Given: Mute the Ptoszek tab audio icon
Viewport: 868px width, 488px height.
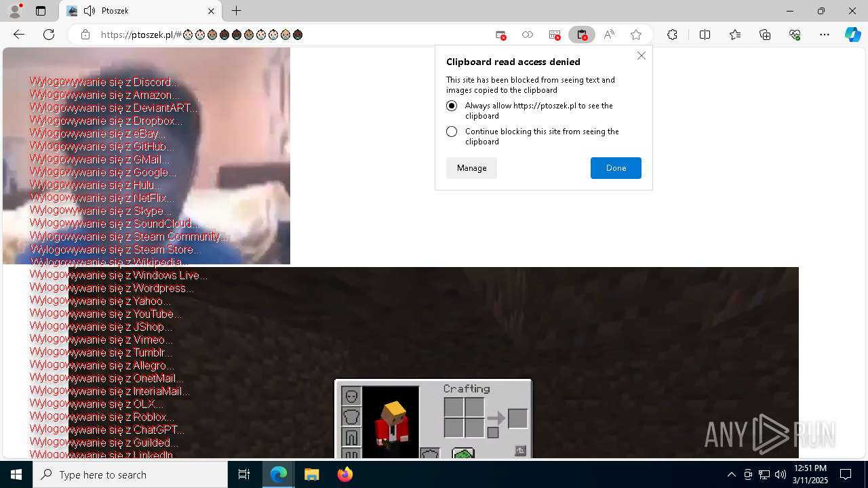Looking at the screenshot, I should [x=90, y=11].
